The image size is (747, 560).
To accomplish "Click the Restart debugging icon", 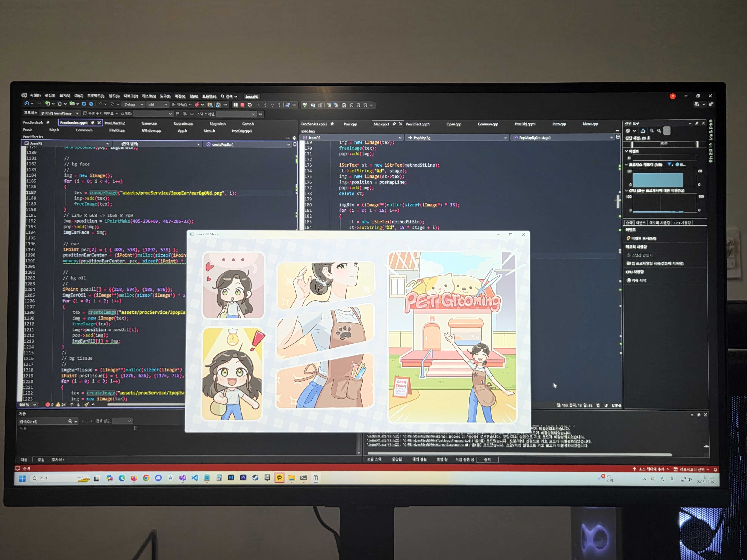I will [249, 105].
